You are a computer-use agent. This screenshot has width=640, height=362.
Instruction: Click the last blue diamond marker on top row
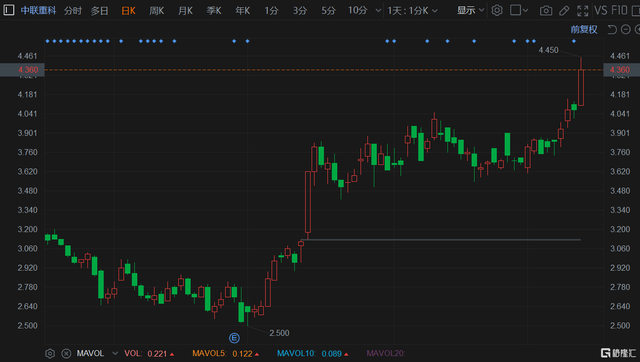coord(574,41)
